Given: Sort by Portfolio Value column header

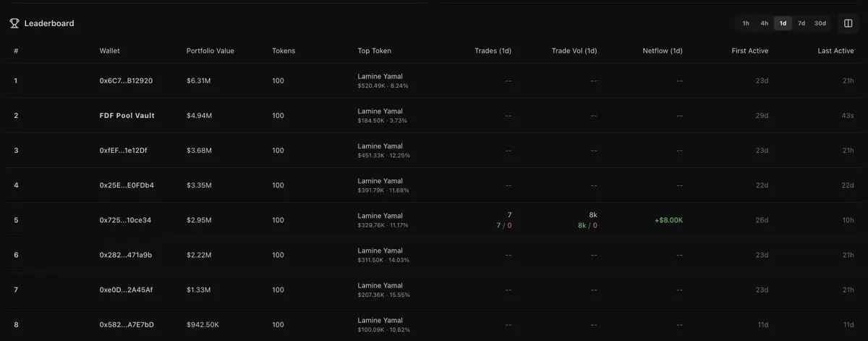Looking at the screenshot, I should click(x=210, y=51).
